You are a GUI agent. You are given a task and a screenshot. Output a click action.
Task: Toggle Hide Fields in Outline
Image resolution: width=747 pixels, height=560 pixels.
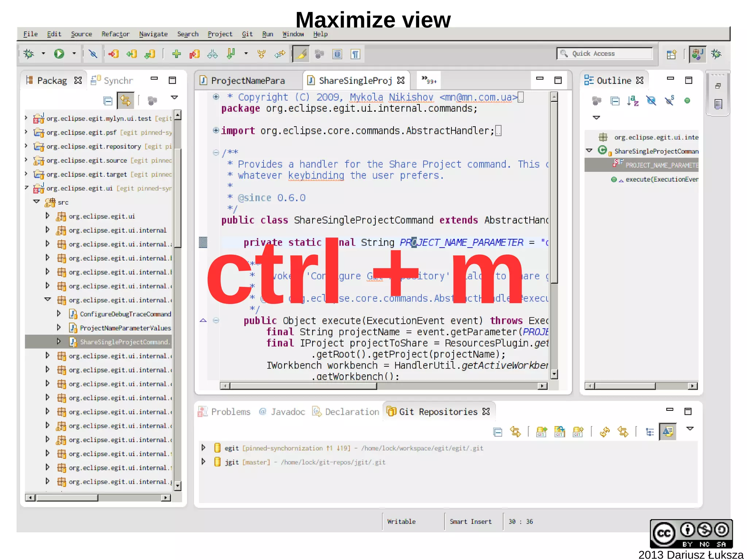tap(651, 101)
